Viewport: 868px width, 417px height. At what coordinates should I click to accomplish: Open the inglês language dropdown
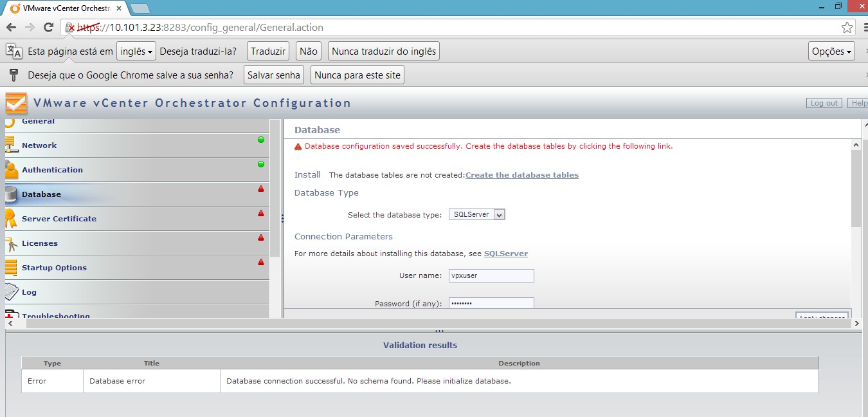(x=136, y=51)
